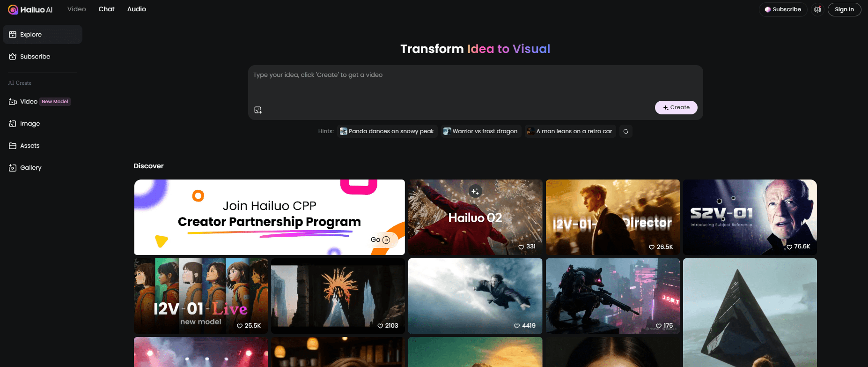This screenshot has width=868, height=367.
Task: Switch to the Video top tab
Action: click(77, 9)
